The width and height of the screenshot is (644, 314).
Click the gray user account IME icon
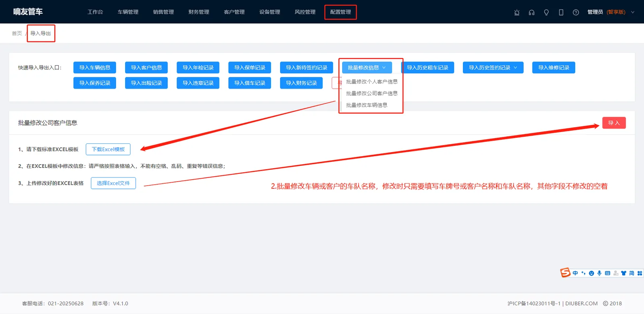pyautogui.click(x=616, y=273)
